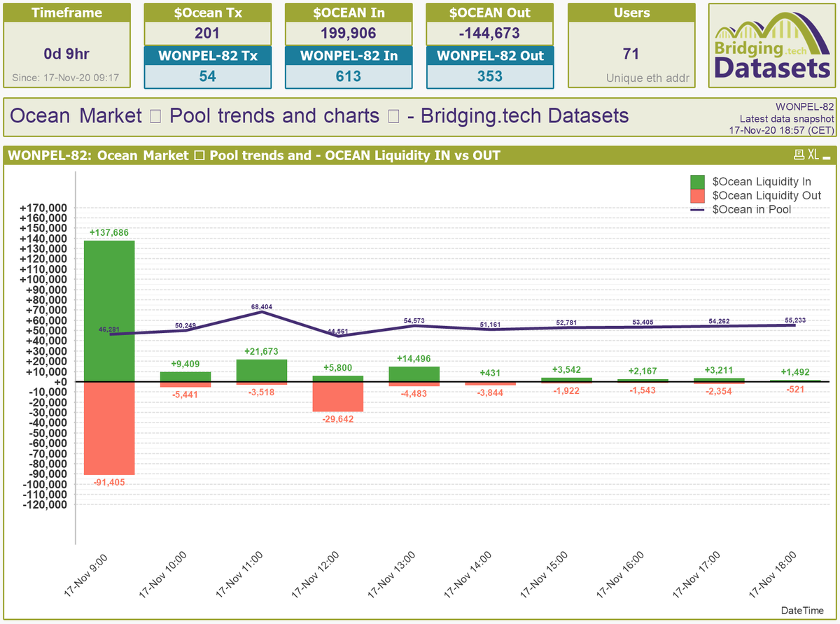Click the WONPEL-82 Out header

click(490, 56)
